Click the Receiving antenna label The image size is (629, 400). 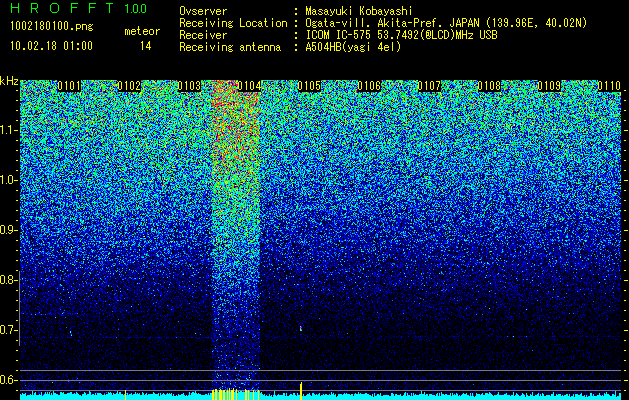coord(230,47)
